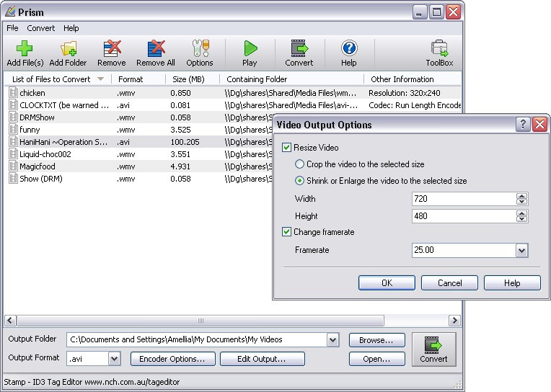Click the Remove toolbar icon
551x392 pixels.
[112, 48]
